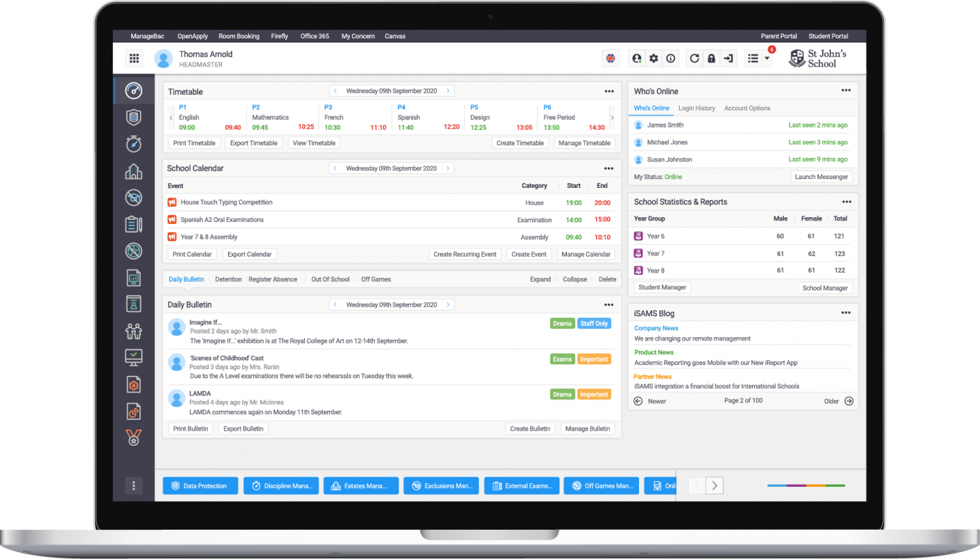Open the notifications list dropdown arrow
The width and height of the screenshot is (980, 559).
tap(767, 59)
